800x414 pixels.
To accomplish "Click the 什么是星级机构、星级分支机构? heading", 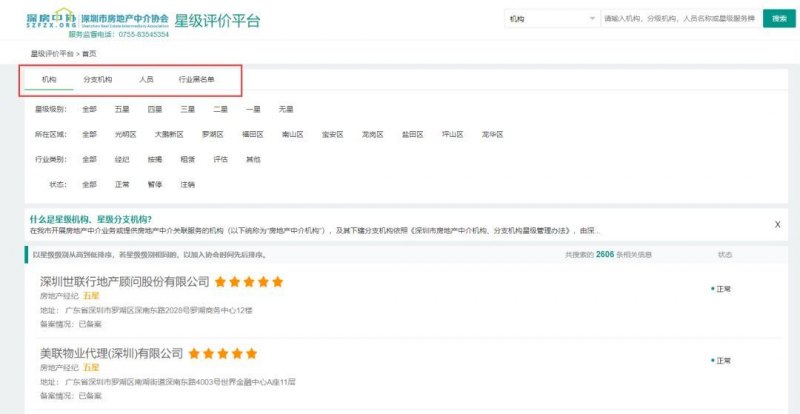I will (x=90, y=220).
